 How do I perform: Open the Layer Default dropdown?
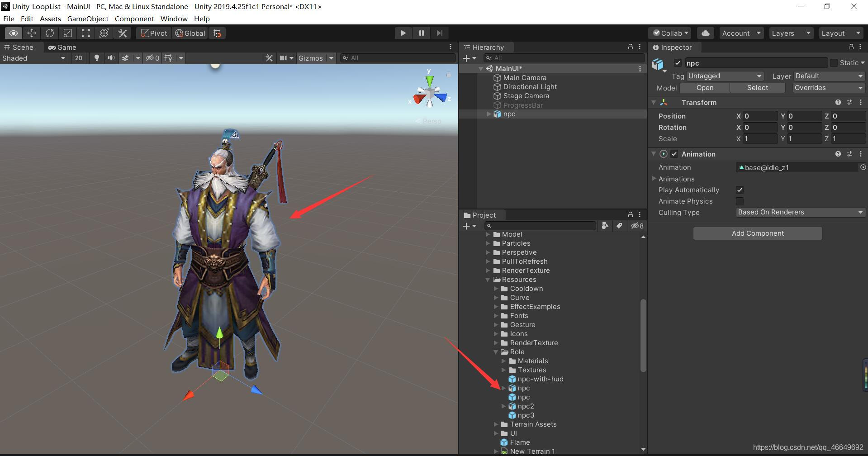point(829,76)
